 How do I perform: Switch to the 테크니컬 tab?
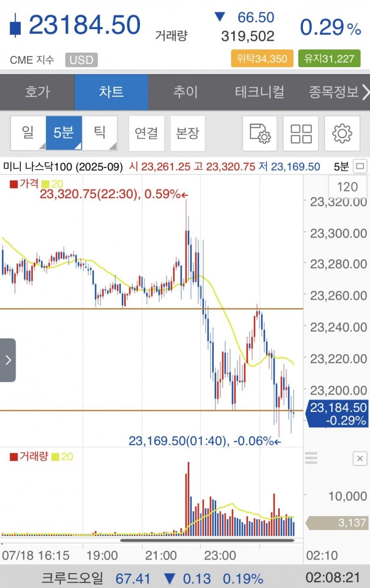[x=260, y=92]
